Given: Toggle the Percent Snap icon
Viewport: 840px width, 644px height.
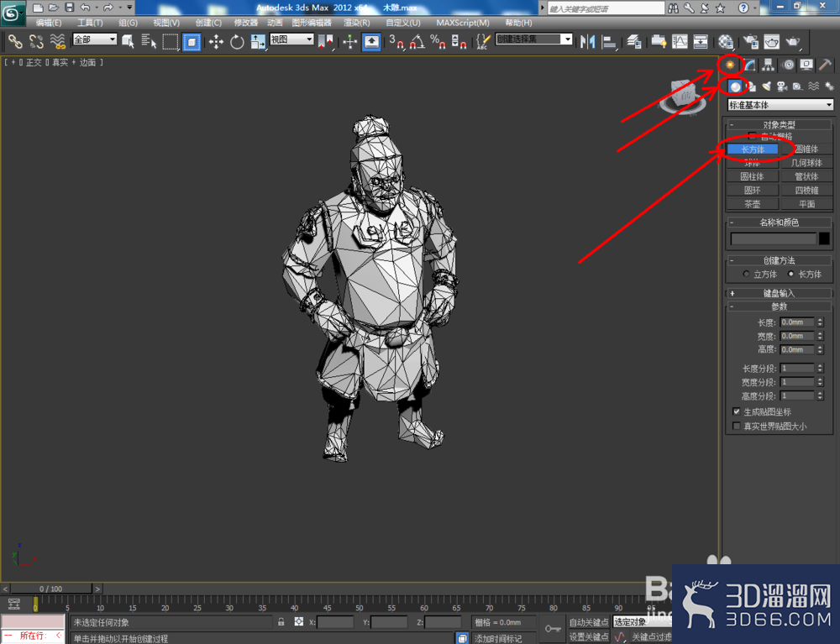Looking at the screenshot, I should 438,41.
